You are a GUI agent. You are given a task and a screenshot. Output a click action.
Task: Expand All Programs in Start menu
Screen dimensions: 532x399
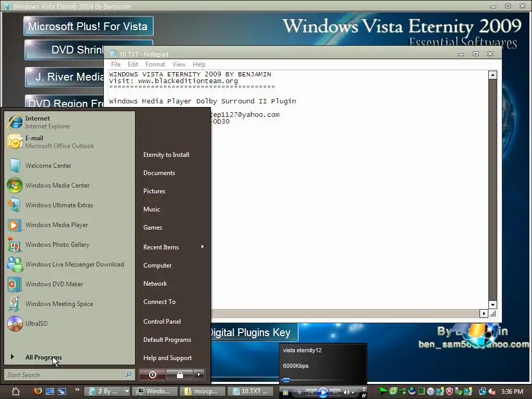[x=44, y=357]
